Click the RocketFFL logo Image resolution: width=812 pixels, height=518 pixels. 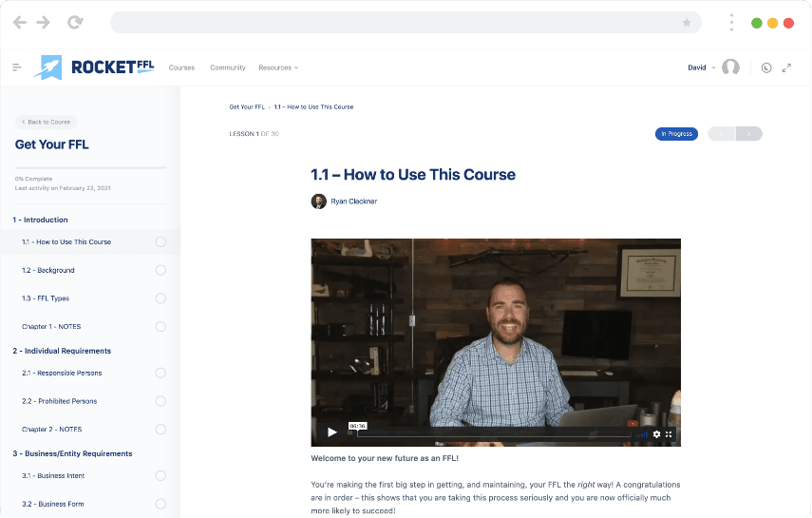94,67
